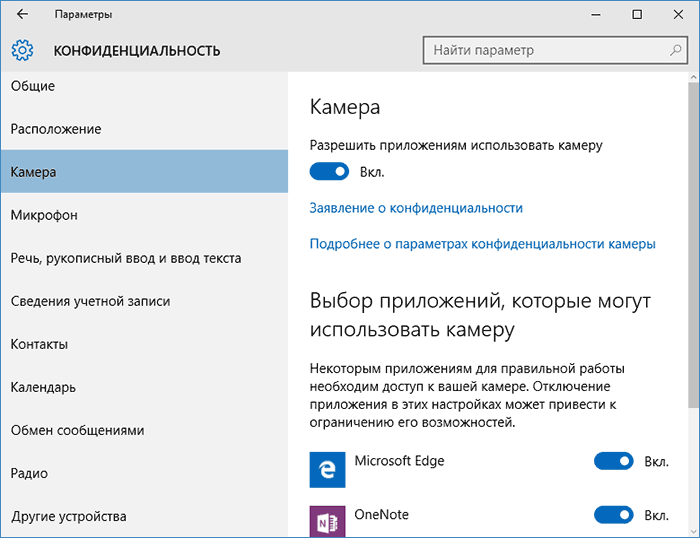Click the settings gear icon next to КОНФИДЕНЦИАЛЬНОСТЬ
This screenshot has height=538, width=700.
[x=22, y=50]
